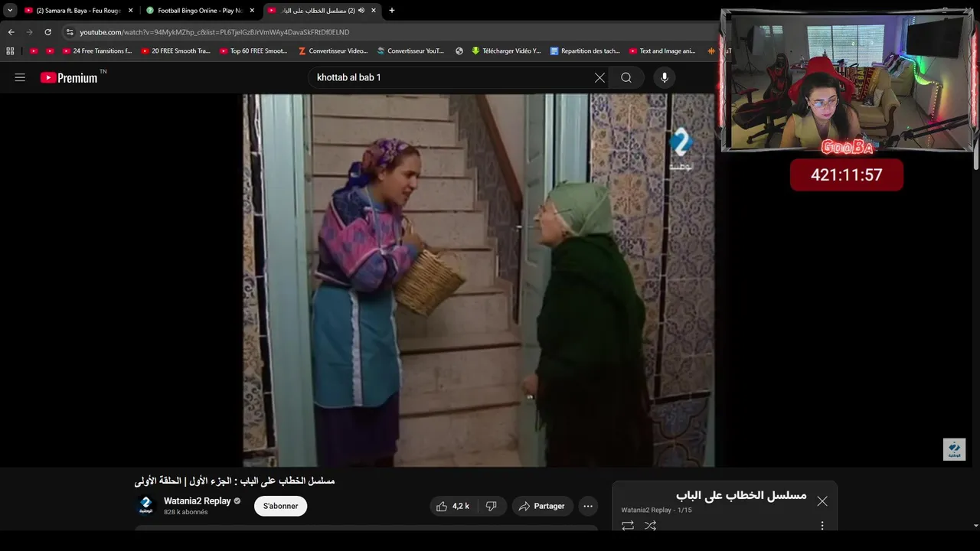Open Top 60 FREE Smoot... bookmark
The width and height of the screenshot is (980, 551).
(x=254, y=51)
